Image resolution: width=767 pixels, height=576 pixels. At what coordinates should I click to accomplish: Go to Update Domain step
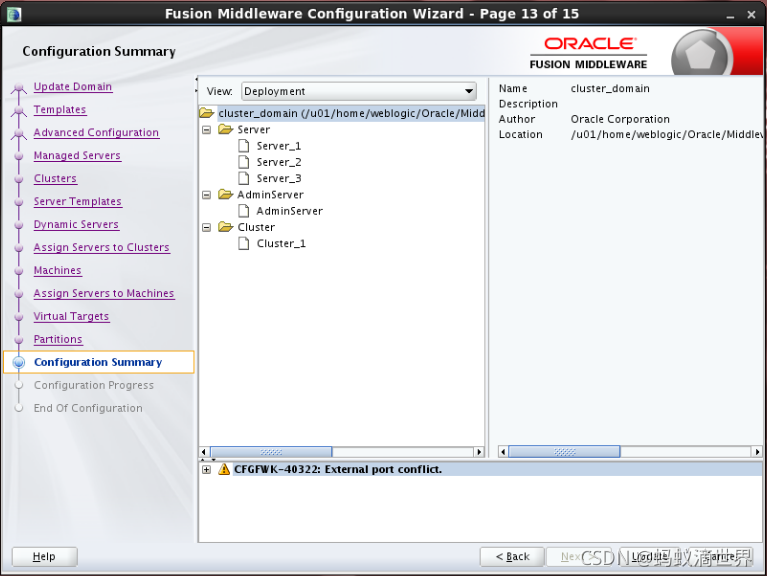pyautogui.click(x=73, y=87)
